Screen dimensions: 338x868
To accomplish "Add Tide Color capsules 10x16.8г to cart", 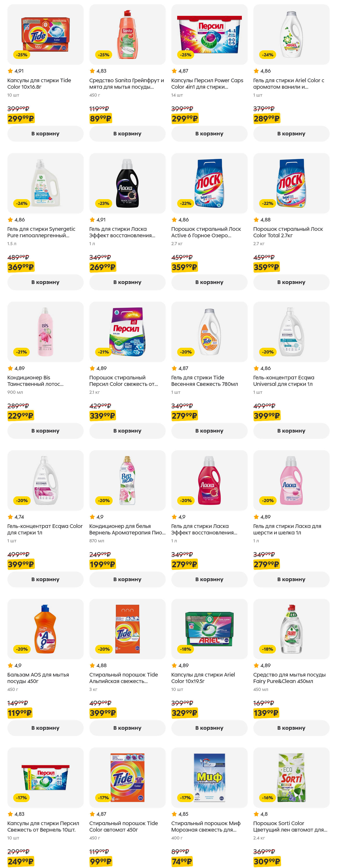I will (x=45, y=133).
